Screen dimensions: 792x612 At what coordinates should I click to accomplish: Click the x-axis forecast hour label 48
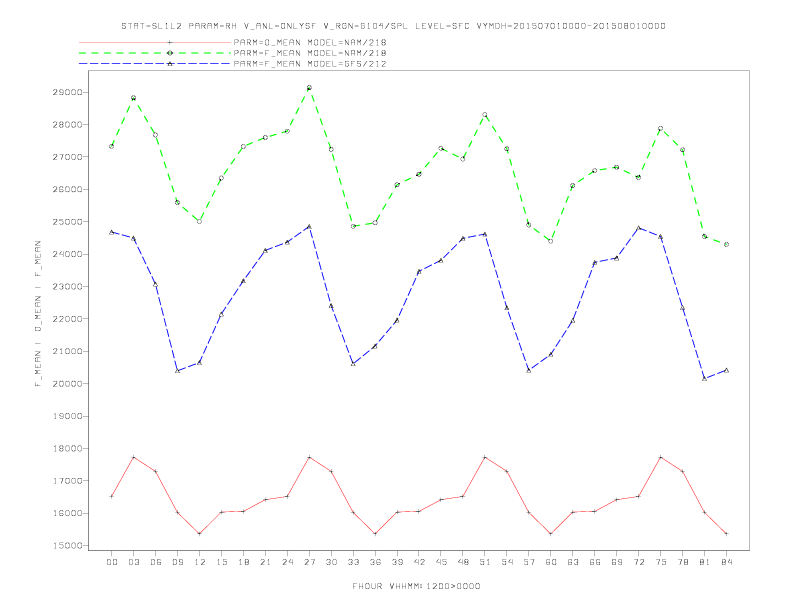point(463,562)
